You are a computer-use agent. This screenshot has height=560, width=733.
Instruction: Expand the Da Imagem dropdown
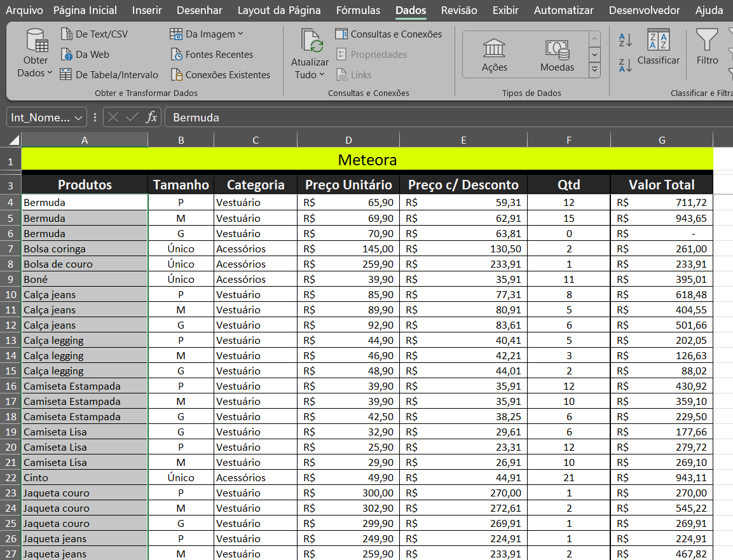240,34
